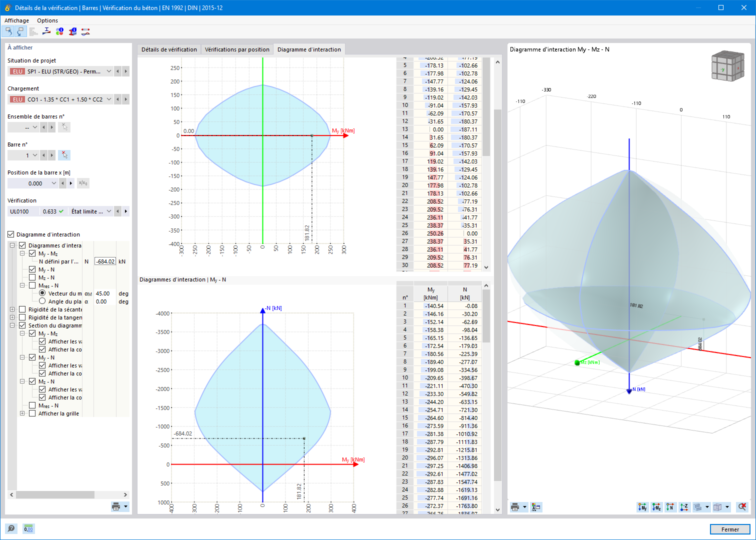Click the reset zoom icon with red cross
Screen dimensions: 756x540
click(x=742, y=507)
